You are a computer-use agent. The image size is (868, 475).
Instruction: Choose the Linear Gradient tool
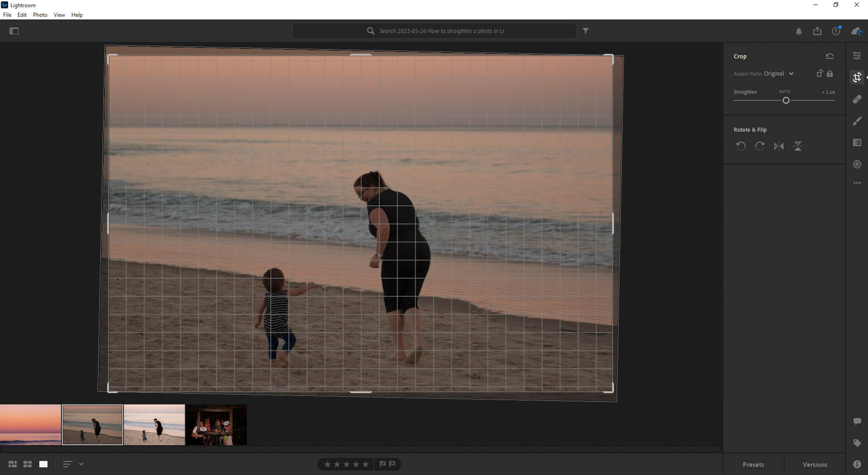(x=857, y=143)
